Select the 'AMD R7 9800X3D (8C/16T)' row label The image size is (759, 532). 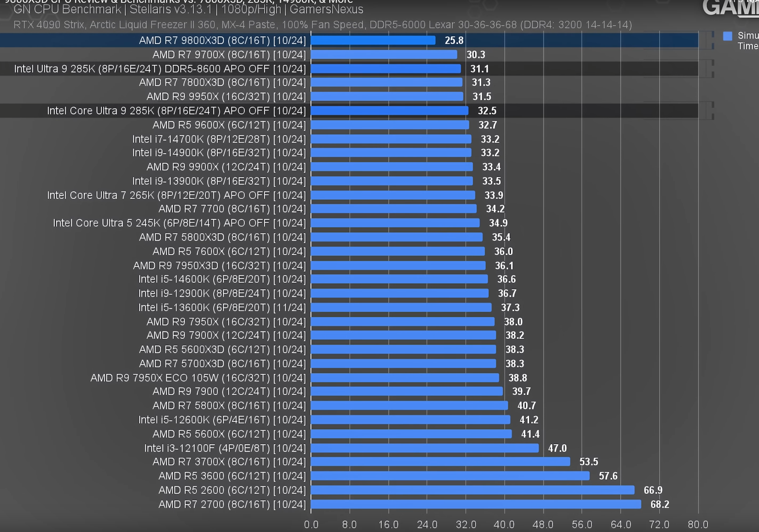[222, 40]
